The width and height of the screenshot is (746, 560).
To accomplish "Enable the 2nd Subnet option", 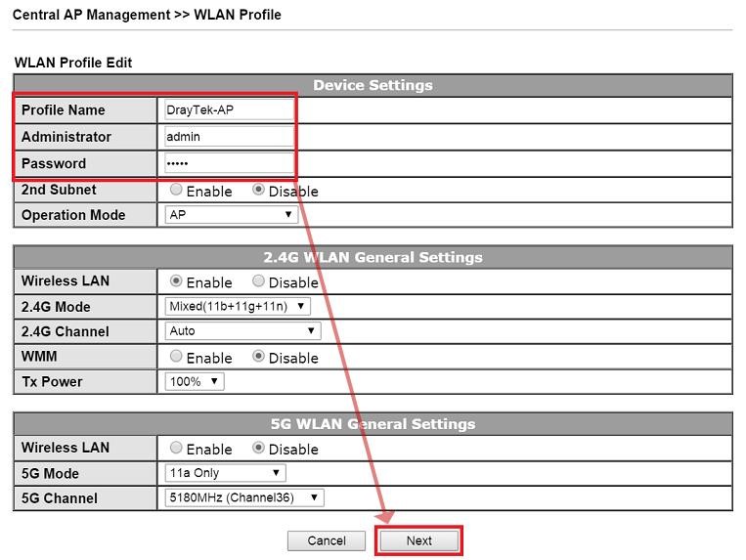I will [177, 191].
